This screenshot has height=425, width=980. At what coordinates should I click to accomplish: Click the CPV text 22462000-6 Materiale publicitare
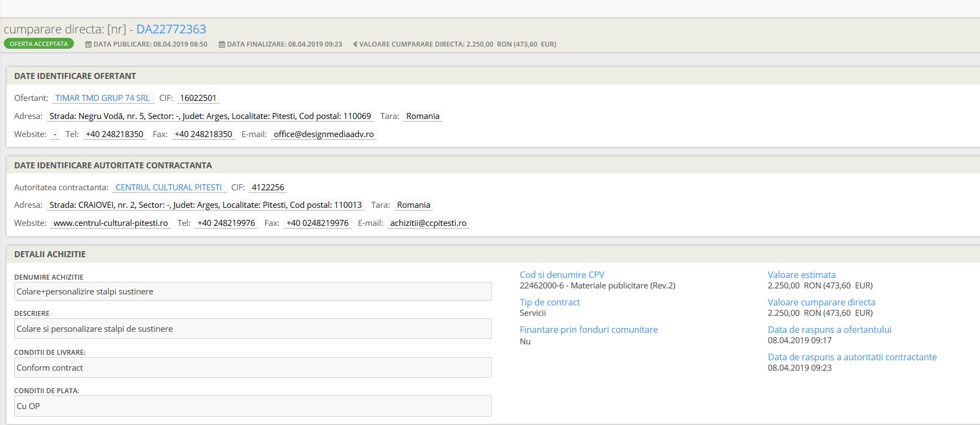pyautogui.click(x=598, y=286)
